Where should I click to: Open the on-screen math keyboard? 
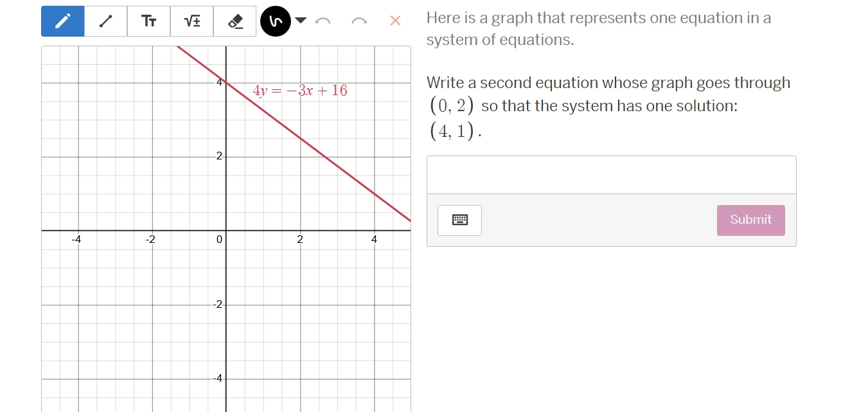pos(459,220)
